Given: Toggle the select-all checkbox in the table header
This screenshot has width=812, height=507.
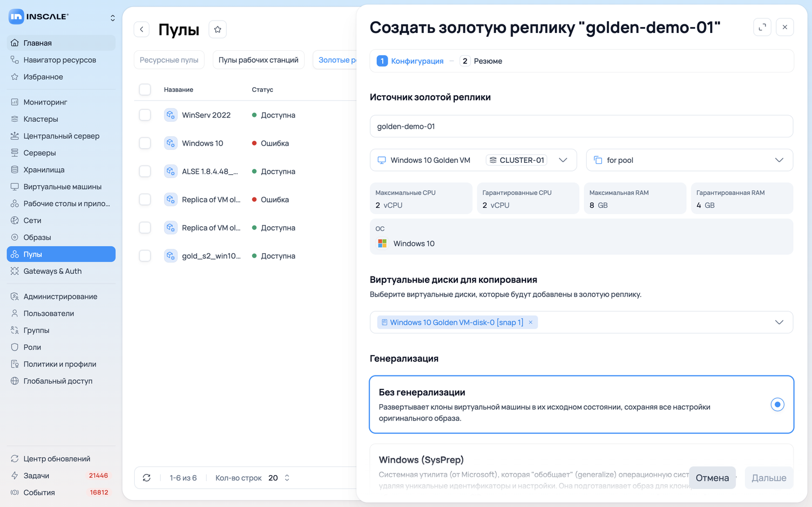Looking at the screenshot, I should (x=145, y=89).
